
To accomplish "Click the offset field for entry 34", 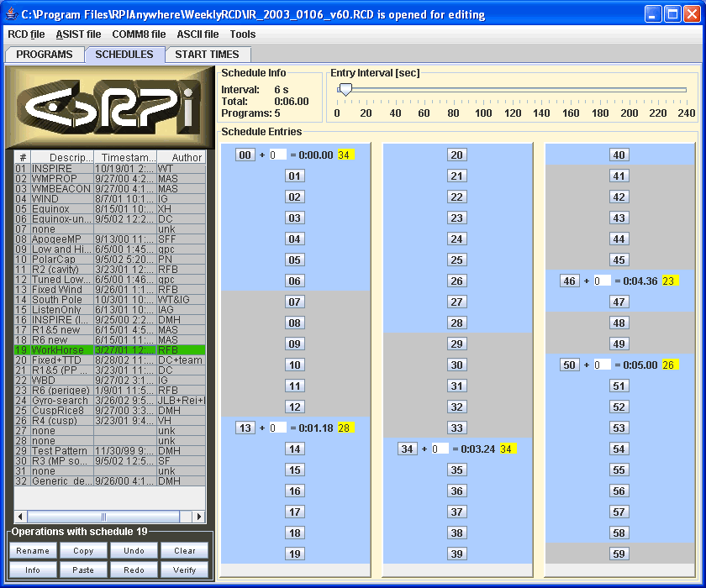I will coord(440,449).
